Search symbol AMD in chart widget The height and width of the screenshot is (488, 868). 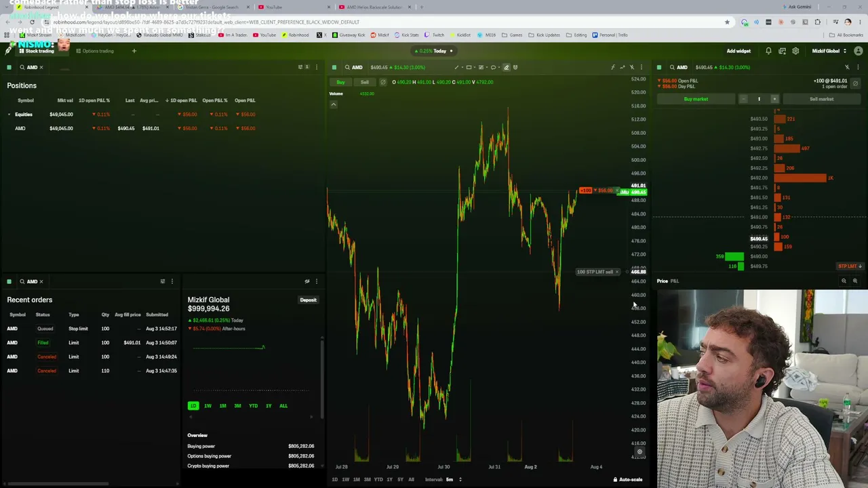point(353,67)
